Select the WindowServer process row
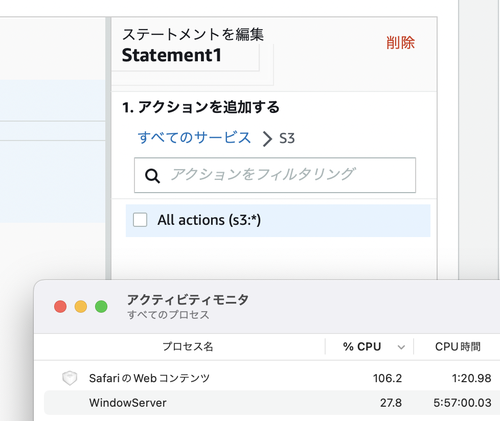The width and height of the screenshot is (500, 421). (272, 403)
